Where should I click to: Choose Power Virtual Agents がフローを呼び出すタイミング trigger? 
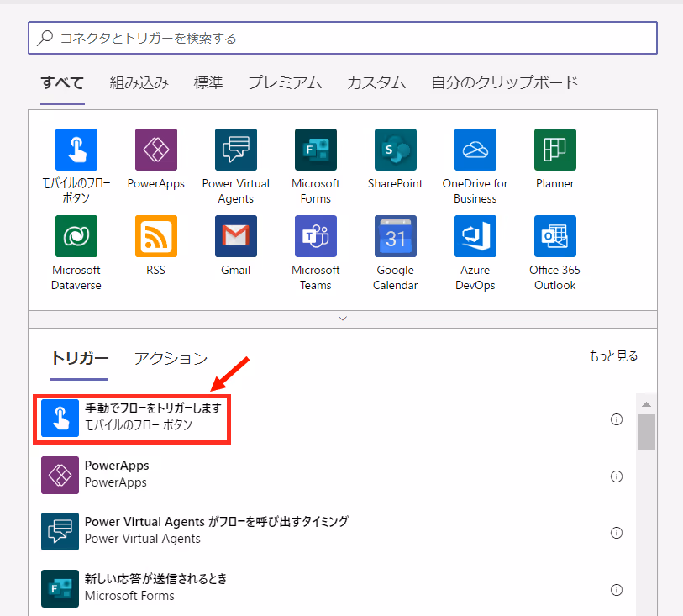217,522
